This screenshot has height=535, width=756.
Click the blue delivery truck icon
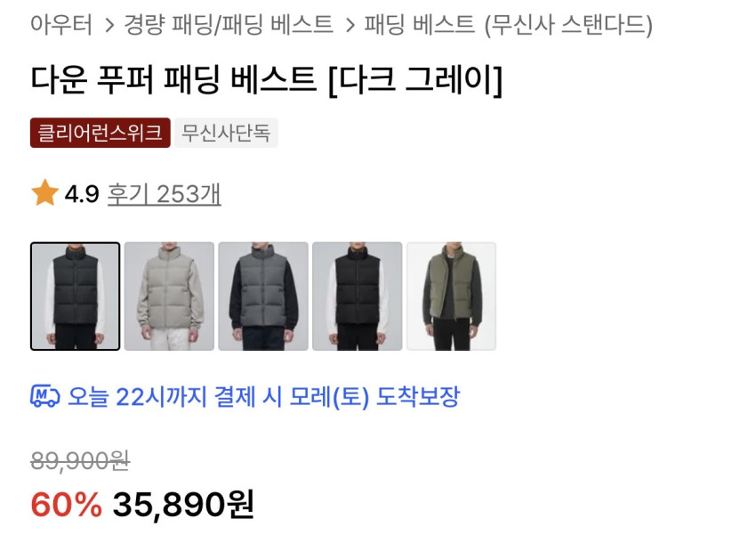(44, 396)
